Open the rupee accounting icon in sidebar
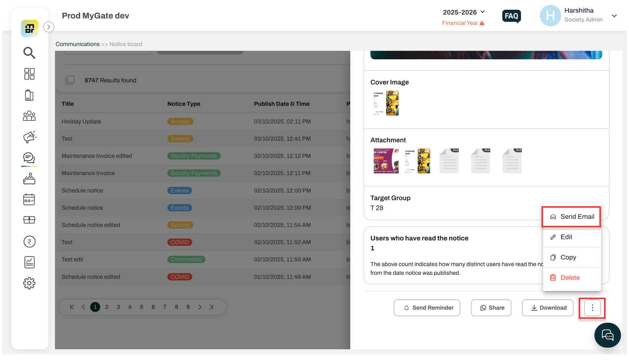The image size is (629, 364). click(29, 242)
